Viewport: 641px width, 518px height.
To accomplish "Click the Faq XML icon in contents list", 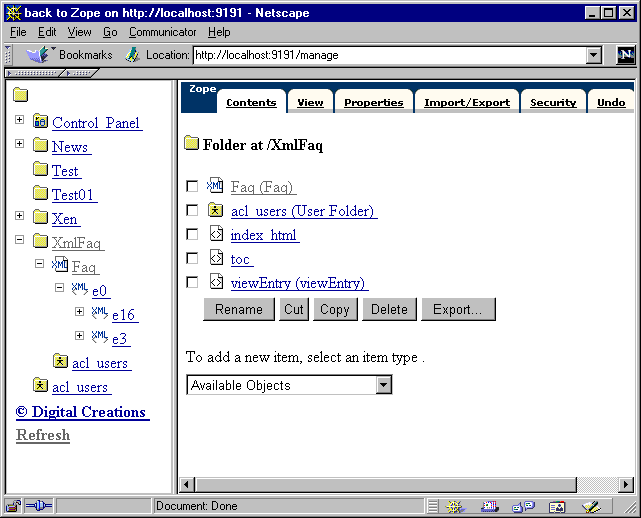I will 215,185.
